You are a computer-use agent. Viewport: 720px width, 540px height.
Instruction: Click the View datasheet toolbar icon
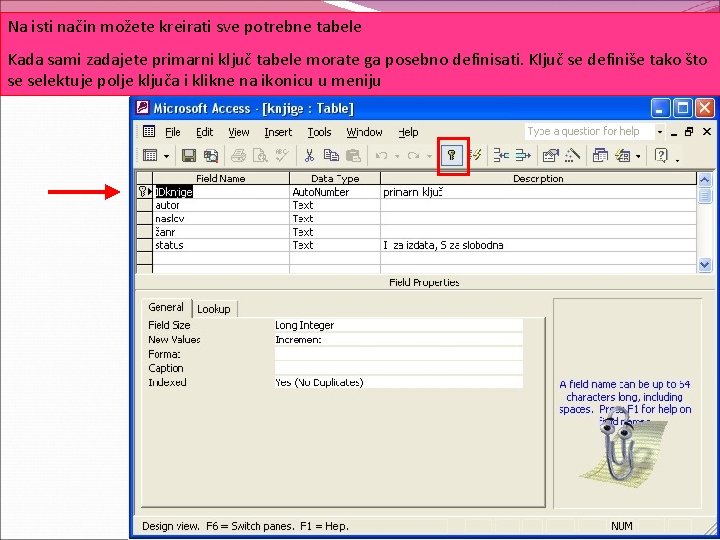coord(150,156)
